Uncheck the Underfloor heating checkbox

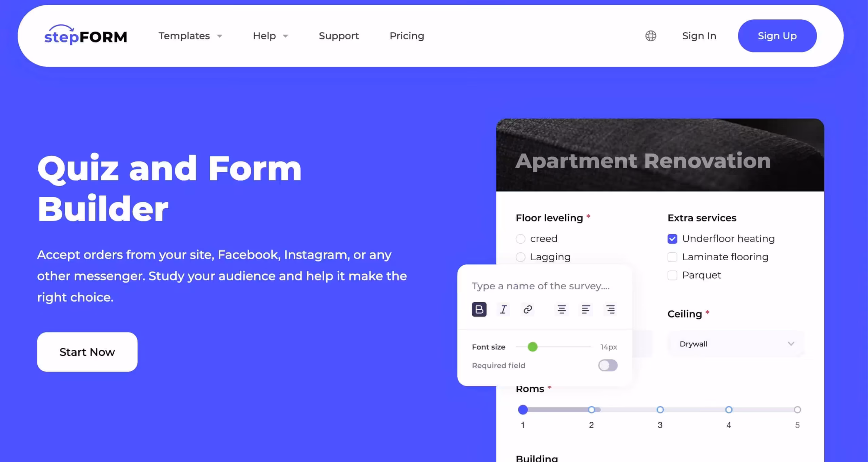click(672, 239)
